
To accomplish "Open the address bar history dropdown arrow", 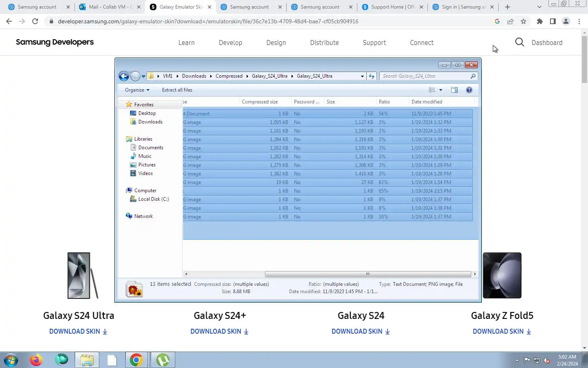I will [362, 76].
